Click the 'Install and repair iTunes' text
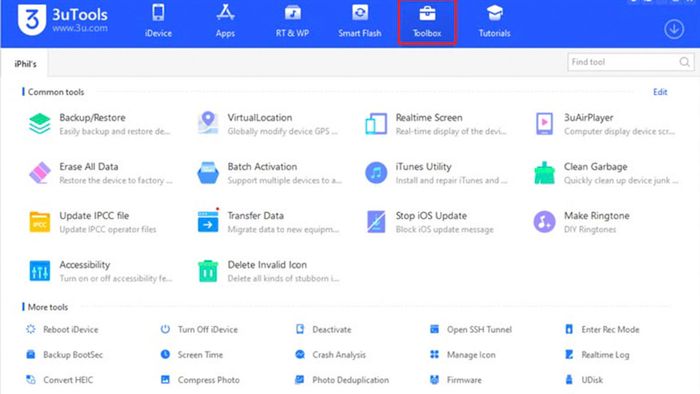This screenshot has height=394, width=700. point(451,180)
